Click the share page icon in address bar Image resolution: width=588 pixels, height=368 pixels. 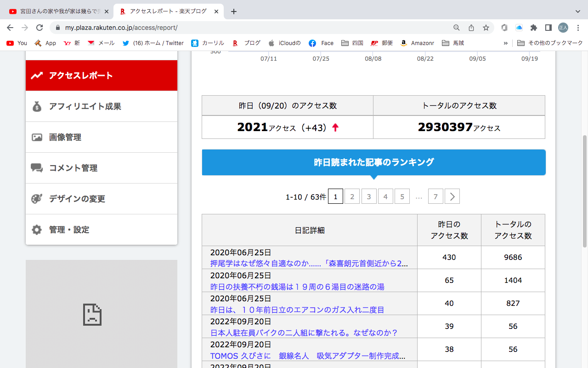click(471, 28)
